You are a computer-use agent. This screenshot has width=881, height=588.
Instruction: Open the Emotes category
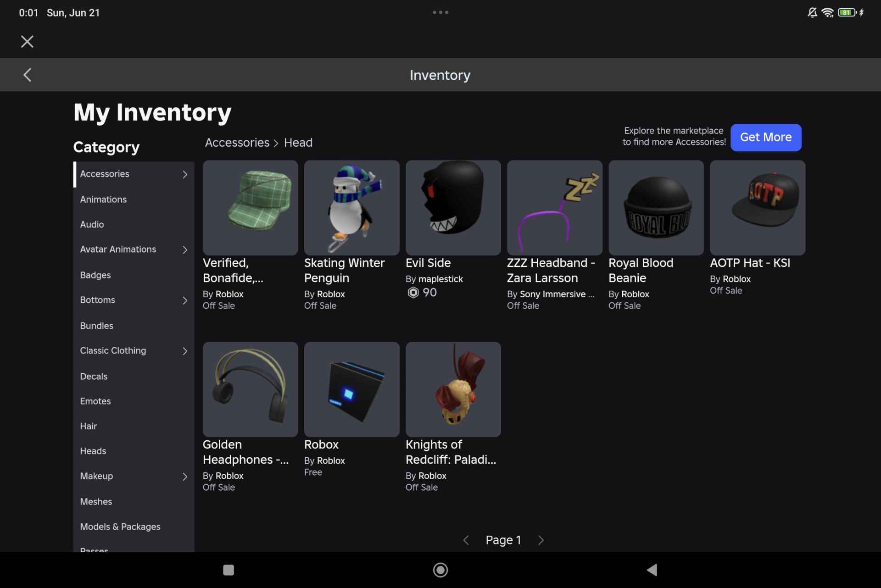134,401
